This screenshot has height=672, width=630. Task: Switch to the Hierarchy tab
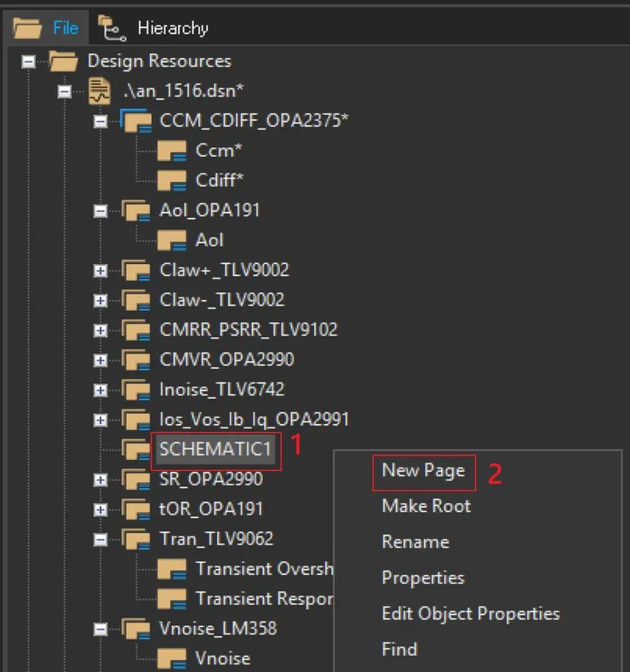pos(153,28)
